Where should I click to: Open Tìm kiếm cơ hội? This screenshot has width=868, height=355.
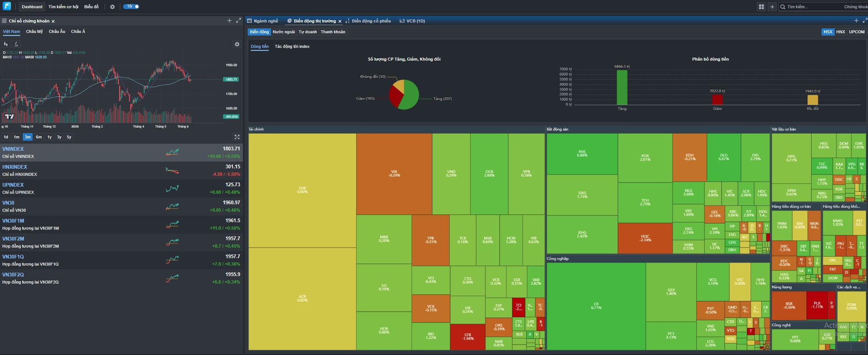[63, 7]
